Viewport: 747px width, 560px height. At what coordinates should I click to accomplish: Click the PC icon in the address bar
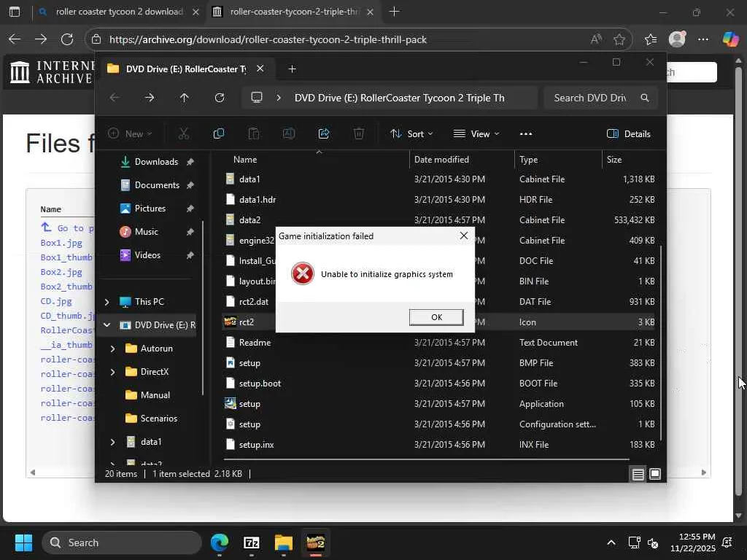click(257, 98)
